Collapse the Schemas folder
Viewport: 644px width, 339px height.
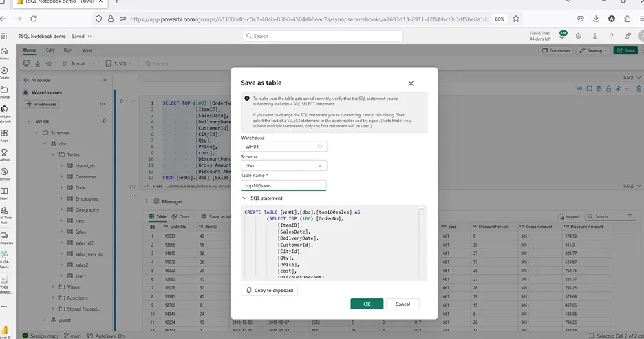click(x=36, y=132)
